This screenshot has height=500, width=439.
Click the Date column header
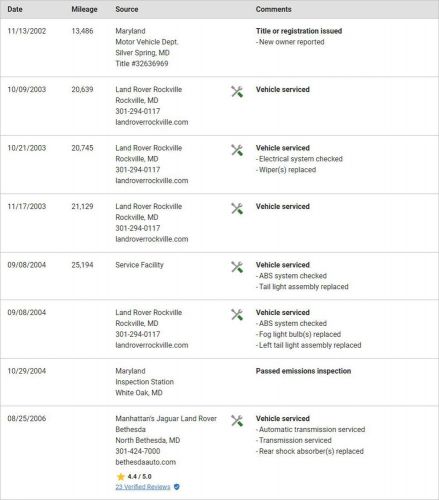click(x=15, y=9)
